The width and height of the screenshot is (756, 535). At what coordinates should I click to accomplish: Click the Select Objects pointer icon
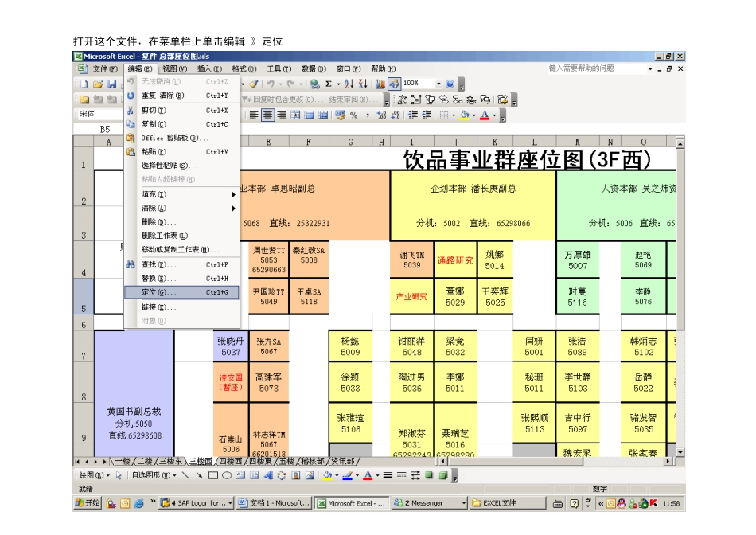tap(119, 475)
